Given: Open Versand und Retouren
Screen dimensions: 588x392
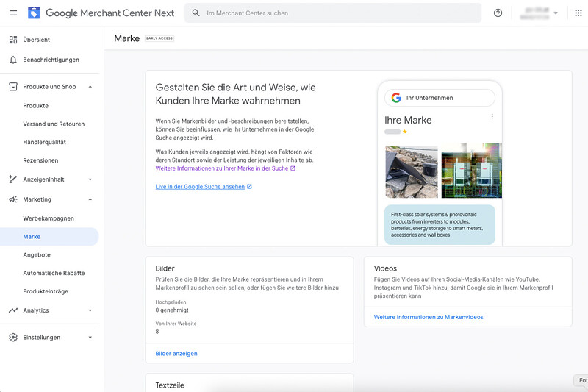Looking at the screenshot, I should (x=54, y=124).
